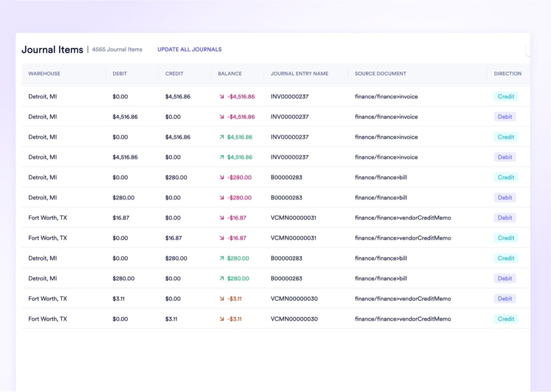
Task: Click the SOURCE DOCUMENT column header
Action: [381, 74]
